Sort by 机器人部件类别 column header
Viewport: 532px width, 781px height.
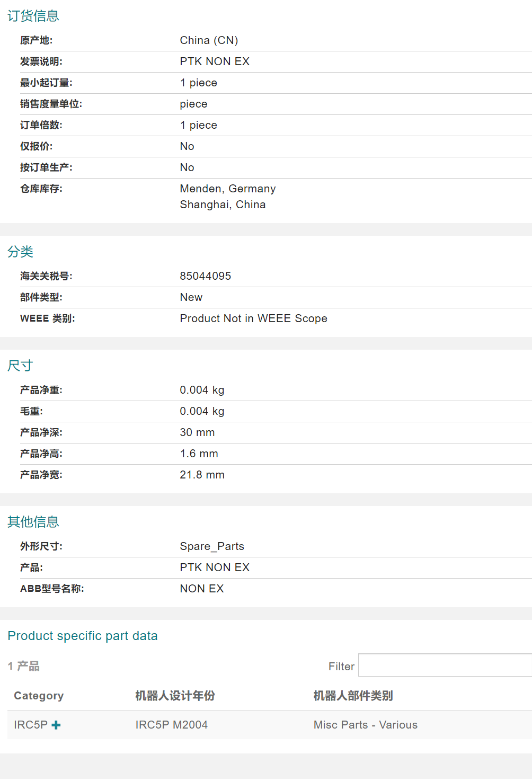click(x=353, y=696)
